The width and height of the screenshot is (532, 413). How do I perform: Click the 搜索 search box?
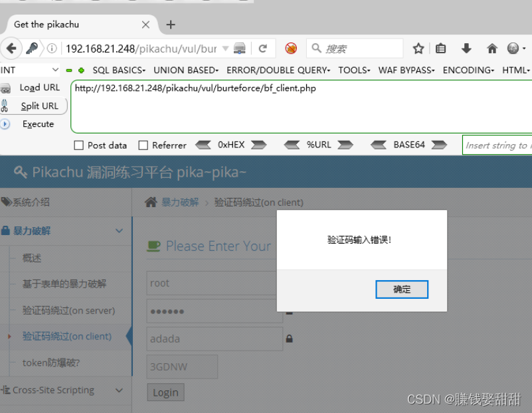tap(355, 48)
